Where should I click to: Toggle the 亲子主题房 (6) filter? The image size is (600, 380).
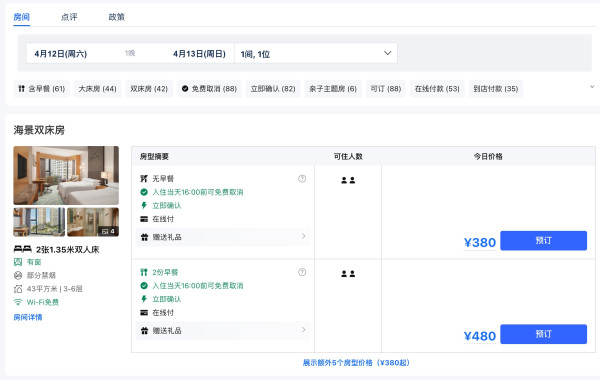tap(333, 89)
